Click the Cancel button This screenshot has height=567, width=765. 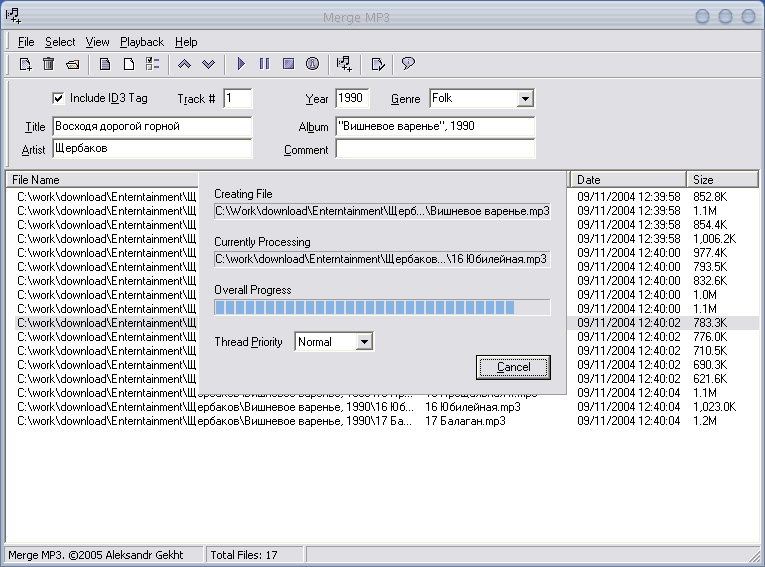(x=514, y=367)
